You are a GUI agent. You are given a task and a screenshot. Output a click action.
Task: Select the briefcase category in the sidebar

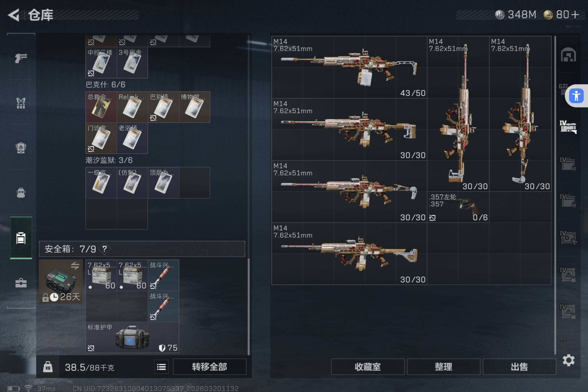point(21,283)
